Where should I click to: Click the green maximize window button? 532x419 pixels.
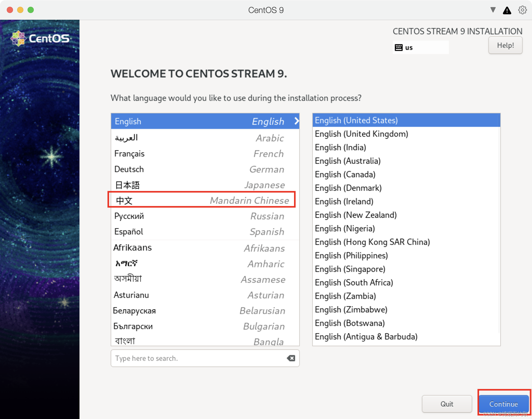pos(31,10)
